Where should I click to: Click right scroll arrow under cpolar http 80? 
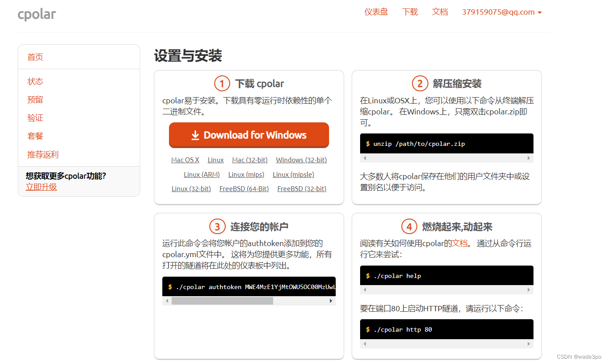(529, 344)
